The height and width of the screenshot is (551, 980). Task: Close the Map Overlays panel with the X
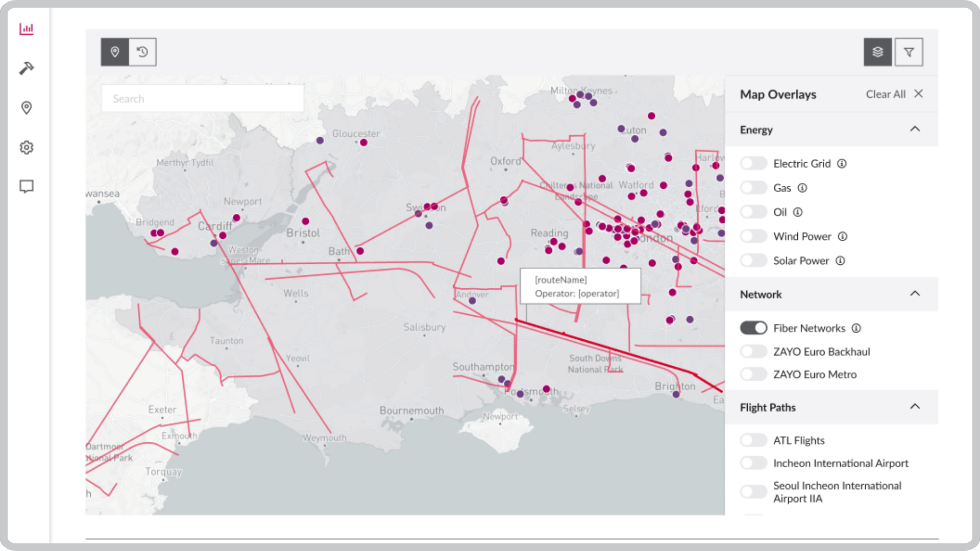click(918, 94)
